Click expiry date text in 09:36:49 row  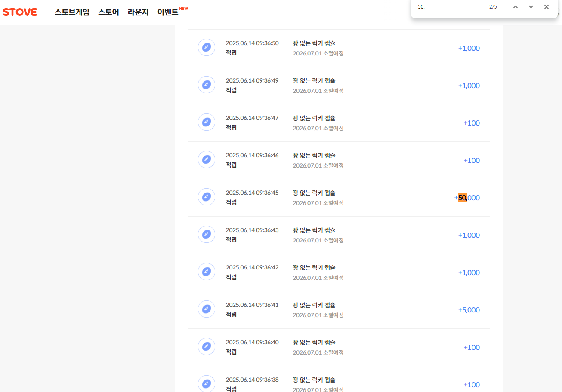click(x=318, y=91)
